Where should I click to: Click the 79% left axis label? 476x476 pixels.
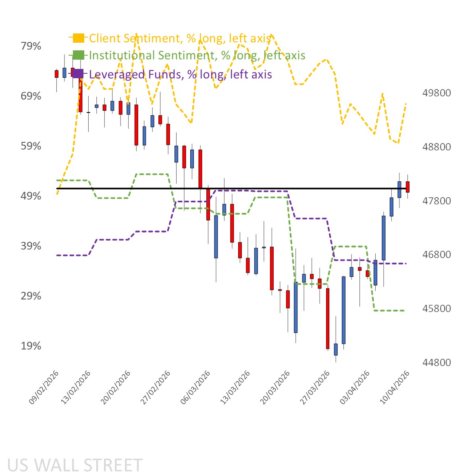pyautogui.click(x=31, y=46)
